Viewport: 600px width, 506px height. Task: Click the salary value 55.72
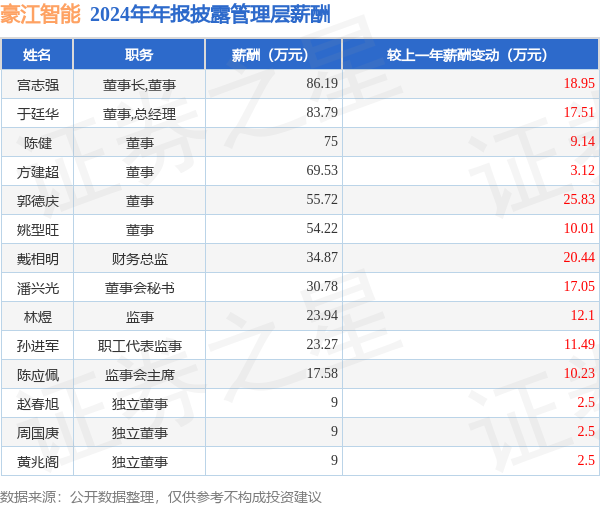click(x=322, y=199)
